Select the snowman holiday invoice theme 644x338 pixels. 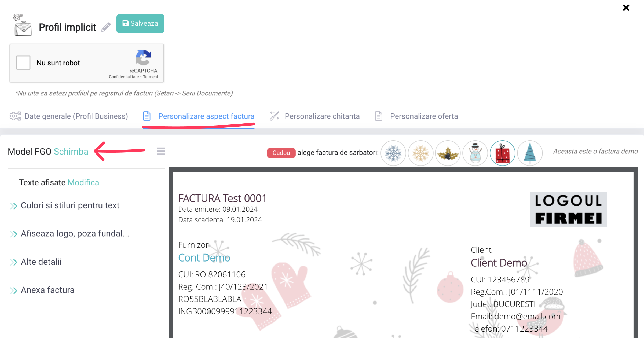(x=475, y=153)
